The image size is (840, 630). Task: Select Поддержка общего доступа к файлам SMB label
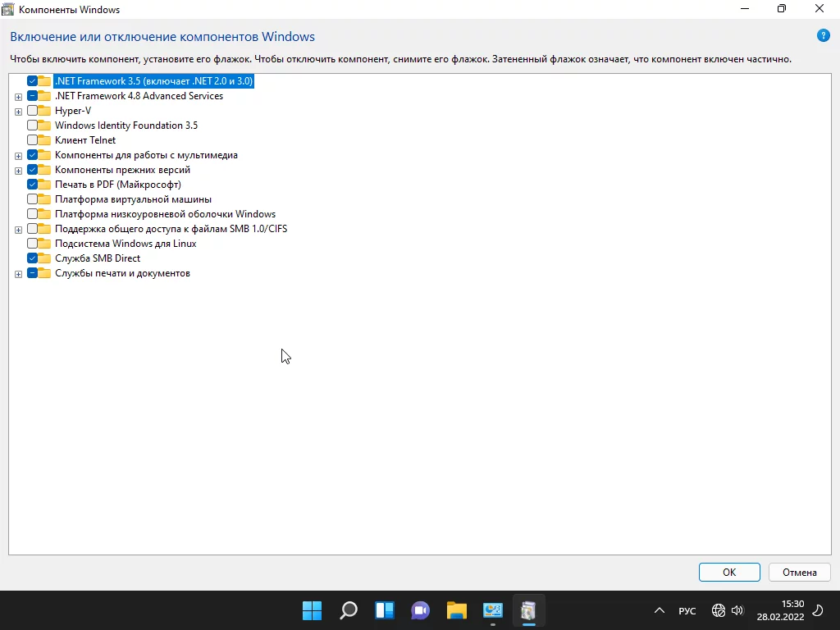(x=171, y=229)
